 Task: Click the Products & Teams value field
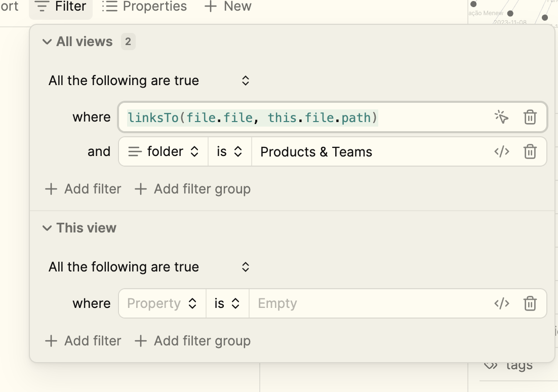(370, 151)
